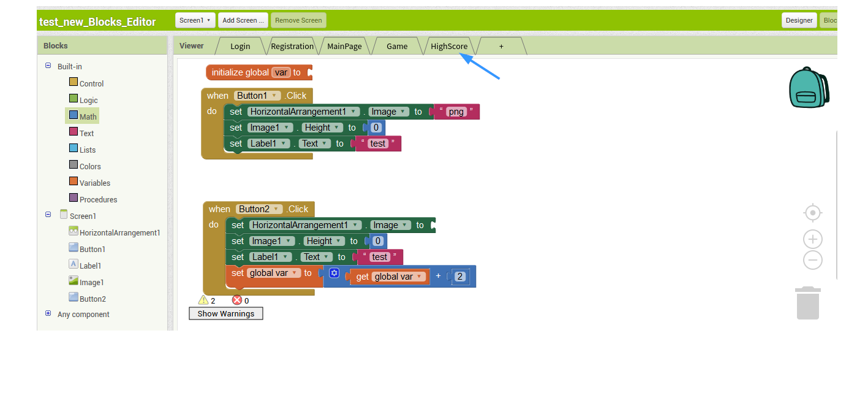
Task: Open the Variables blocks drawer
Action: (x=89, y=183)
